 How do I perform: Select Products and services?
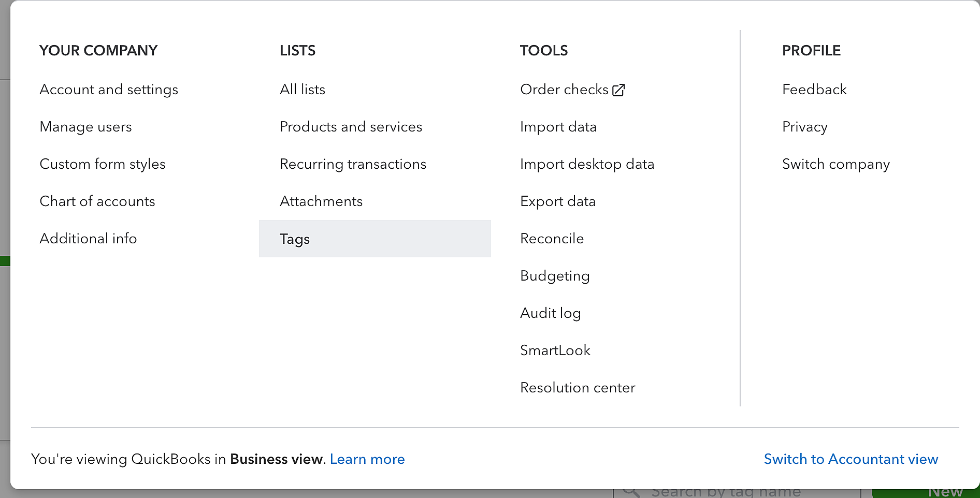click(x=351, y=127)
